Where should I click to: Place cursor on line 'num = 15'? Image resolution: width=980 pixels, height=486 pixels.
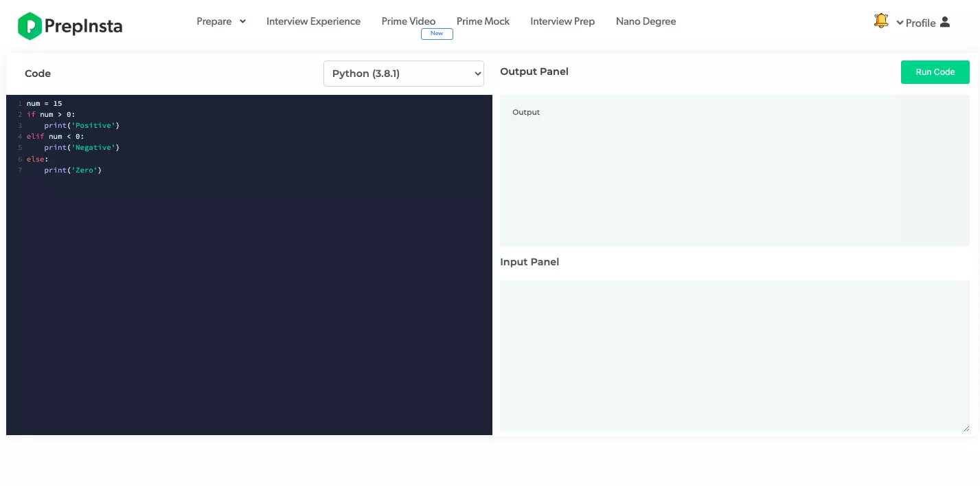(x=45, y=104)
